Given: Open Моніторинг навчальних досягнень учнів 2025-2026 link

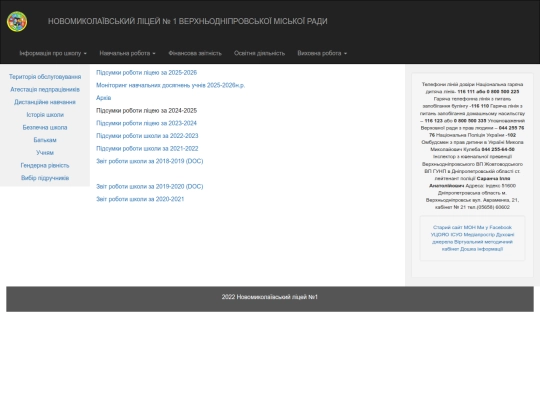Looking at the screenshot, I should [170, 85].
